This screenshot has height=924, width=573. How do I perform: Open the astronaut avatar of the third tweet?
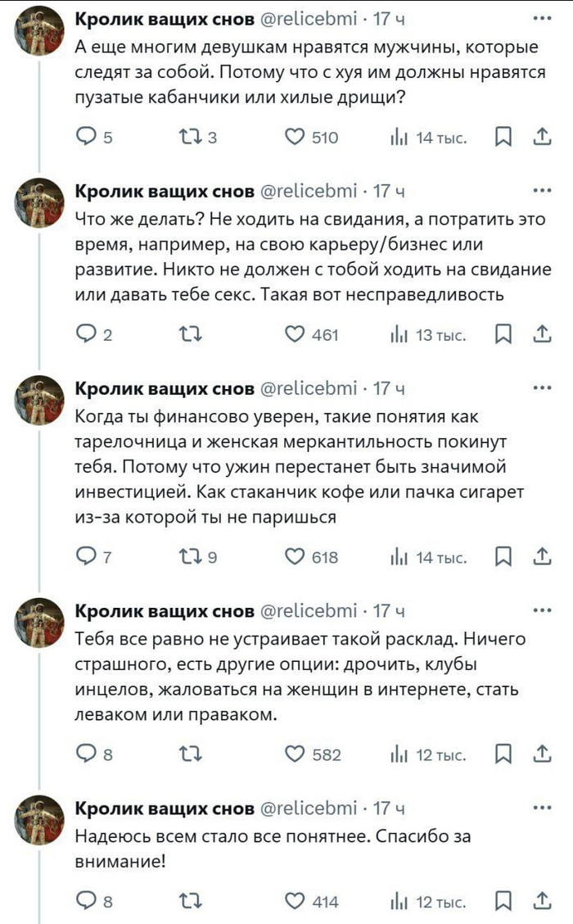click(x=40, y=401)
